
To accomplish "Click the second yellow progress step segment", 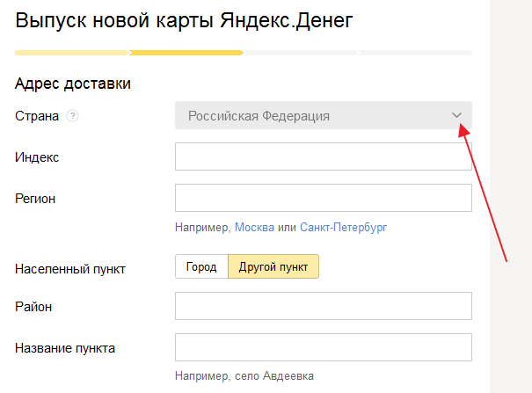I will pyautogui.click(x=186, y=53).
